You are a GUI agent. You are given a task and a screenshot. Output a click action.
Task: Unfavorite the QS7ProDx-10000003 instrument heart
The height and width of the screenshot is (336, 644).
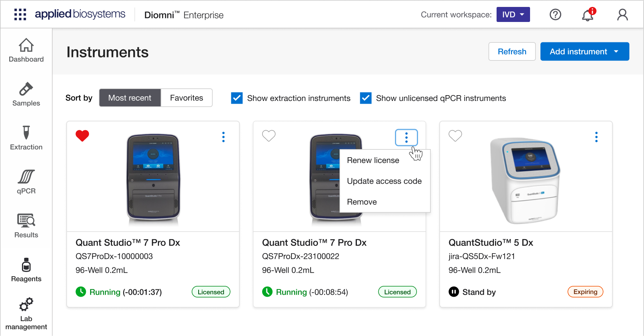[x=82, y=136]
